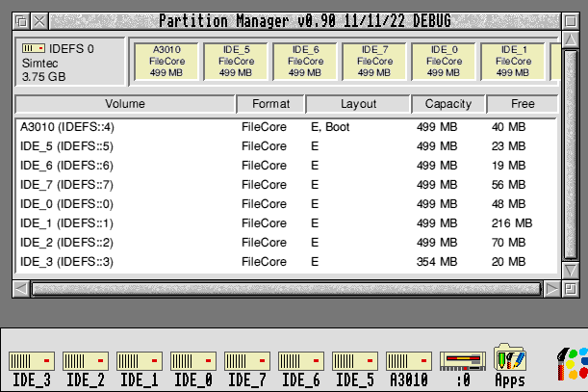
Task: Toggle the window size icon in title bar
Action: [x=571, y=21]
